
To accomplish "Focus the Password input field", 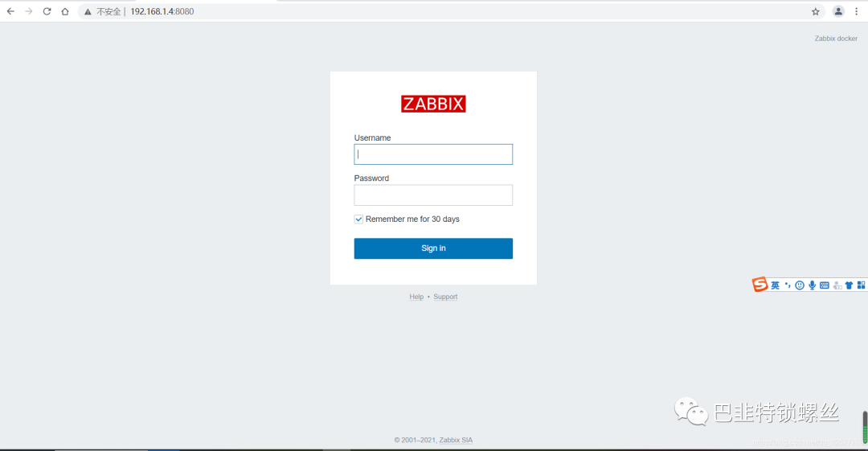I will tap(433, 195).
